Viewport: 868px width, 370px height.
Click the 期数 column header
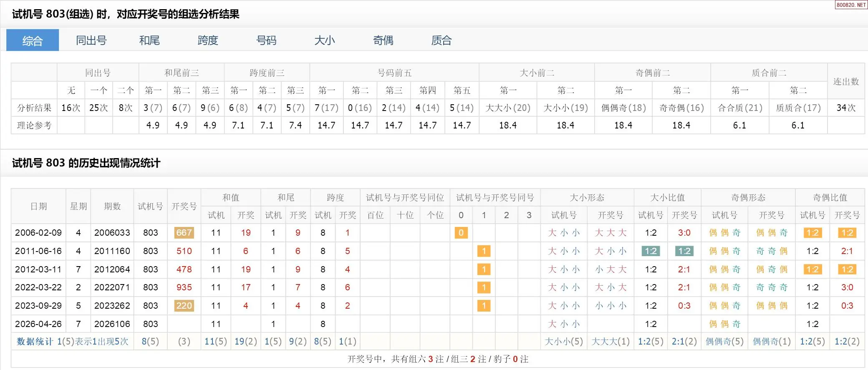(112, 206)
